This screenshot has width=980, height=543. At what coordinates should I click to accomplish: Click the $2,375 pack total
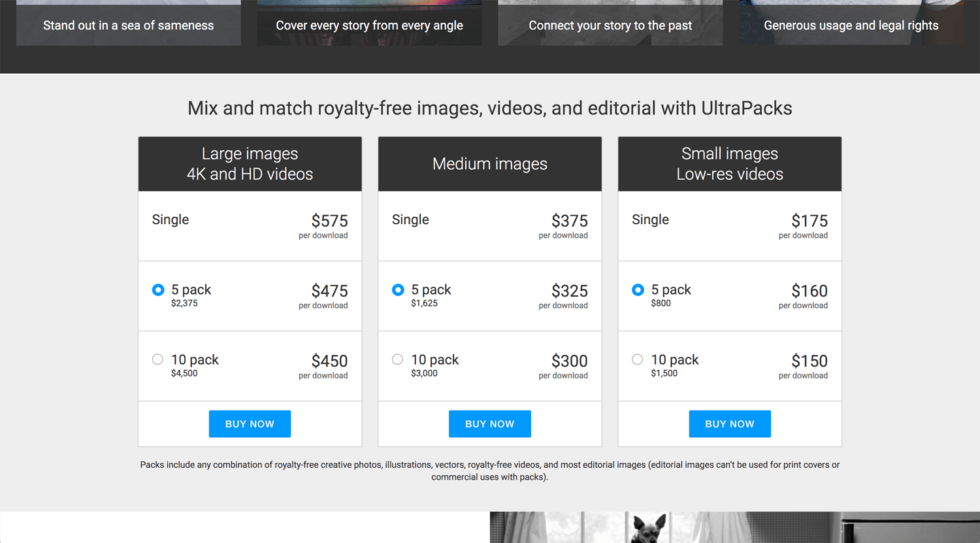point(184,303)
